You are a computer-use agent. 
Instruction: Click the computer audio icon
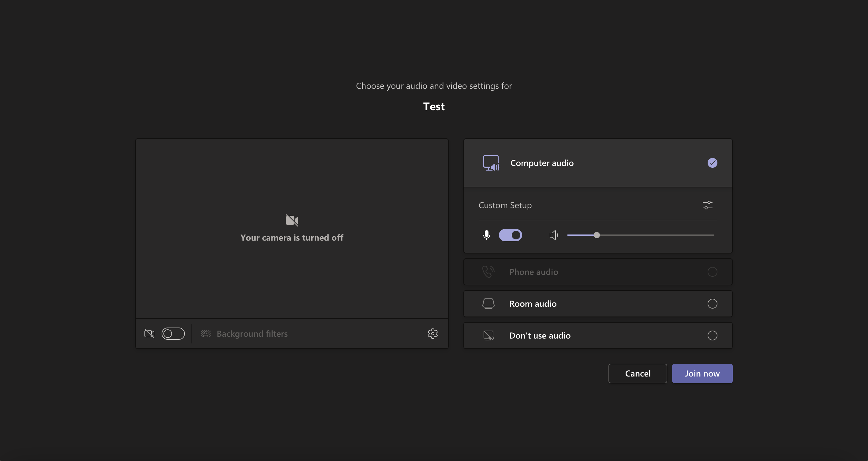pyautogui.click(x=491, y=163)
